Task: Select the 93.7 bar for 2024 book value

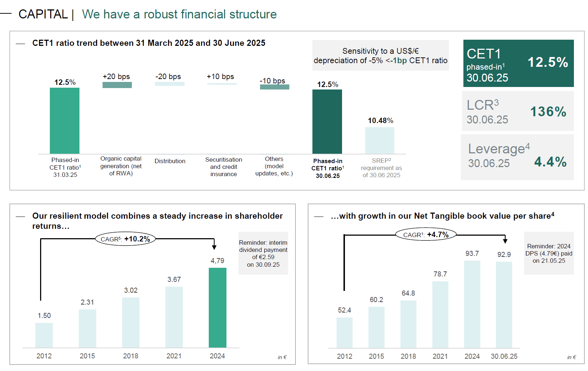Action: (x=472, y=303)
